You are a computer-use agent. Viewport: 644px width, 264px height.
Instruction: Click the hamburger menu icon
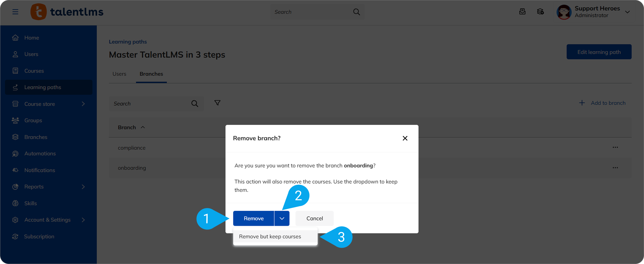pos(15,12)
